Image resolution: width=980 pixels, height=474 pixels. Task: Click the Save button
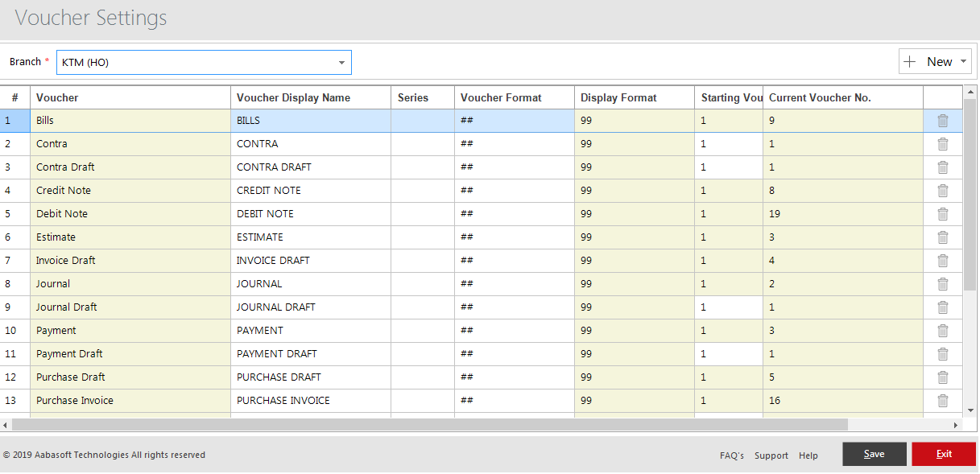click(x=874, y=454)
